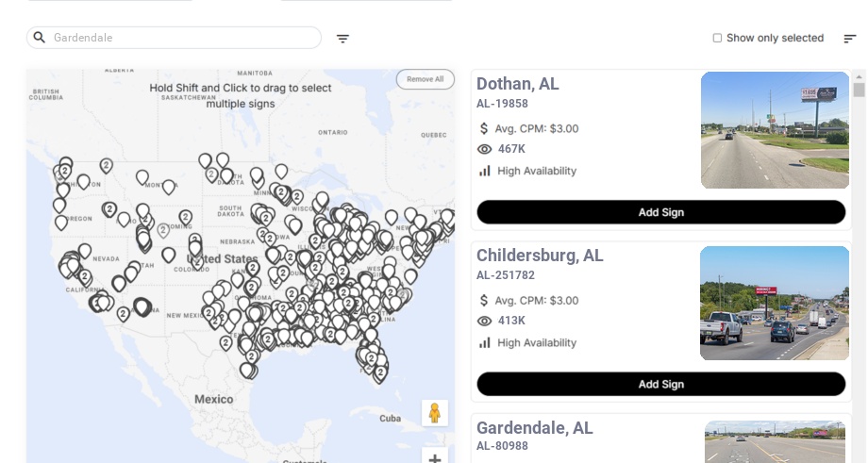Viewport: 868px width, 463px height.
Task: Click the map pin near Montana label
Action: point(168,187)
